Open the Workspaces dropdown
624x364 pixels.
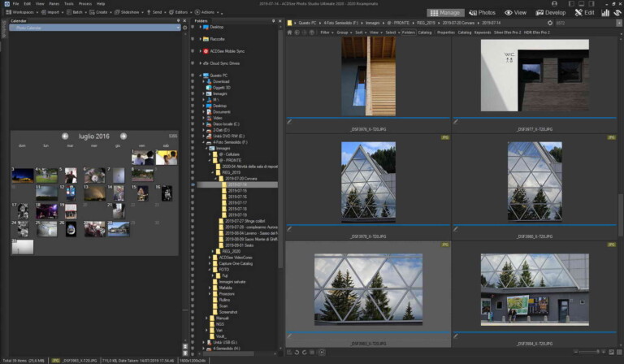coord(22,12)
